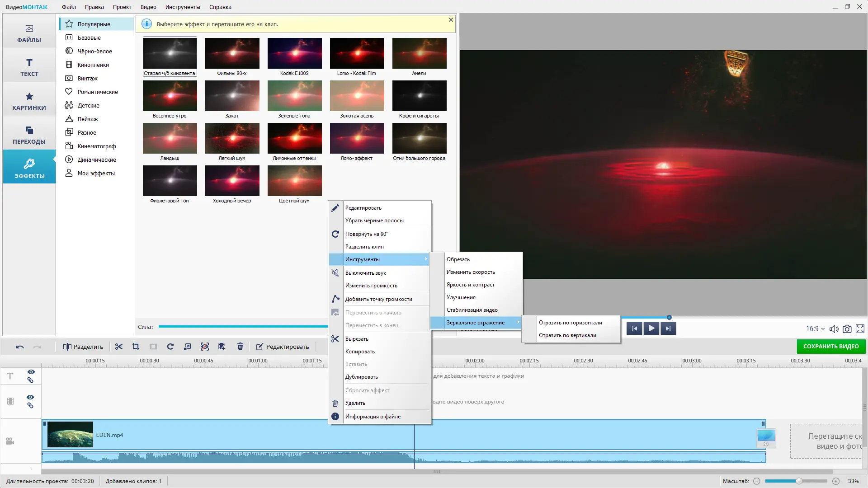This screenshot has height=488, width=868.
Task: Toggle text track visibility eye icon
Action: [x=31, y=372]
